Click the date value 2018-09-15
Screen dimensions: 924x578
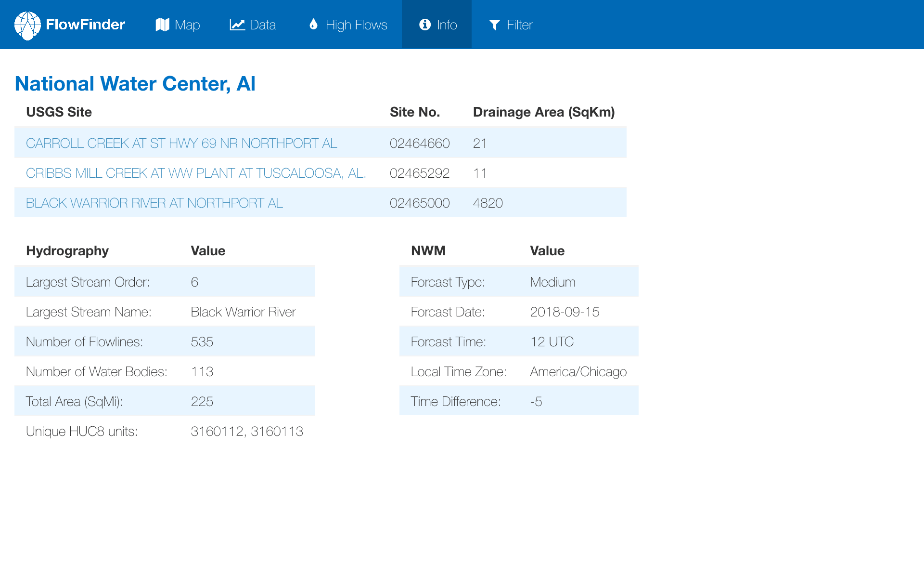565,312
